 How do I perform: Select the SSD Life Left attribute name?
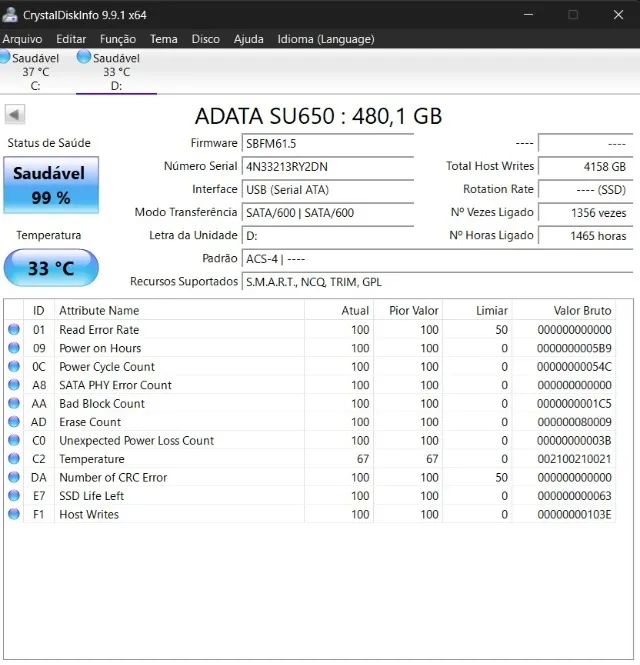point(92,496)
